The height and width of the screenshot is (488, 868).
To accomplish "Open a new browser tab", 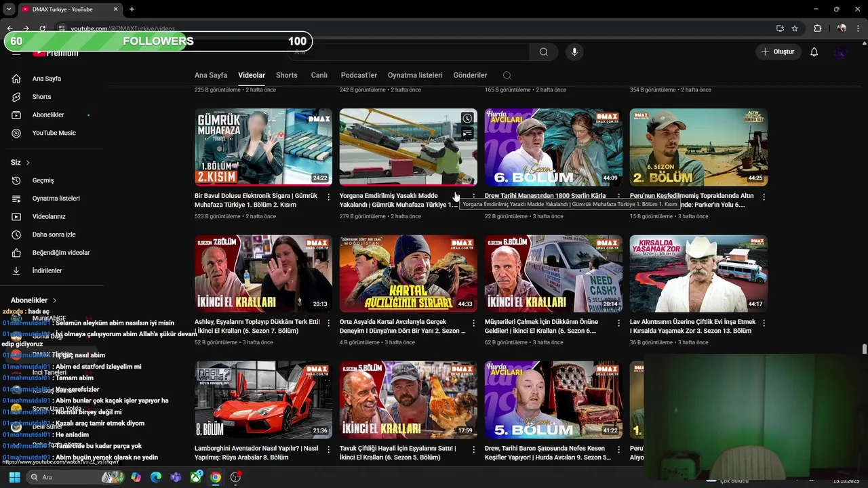I will (x=132, y=9).
